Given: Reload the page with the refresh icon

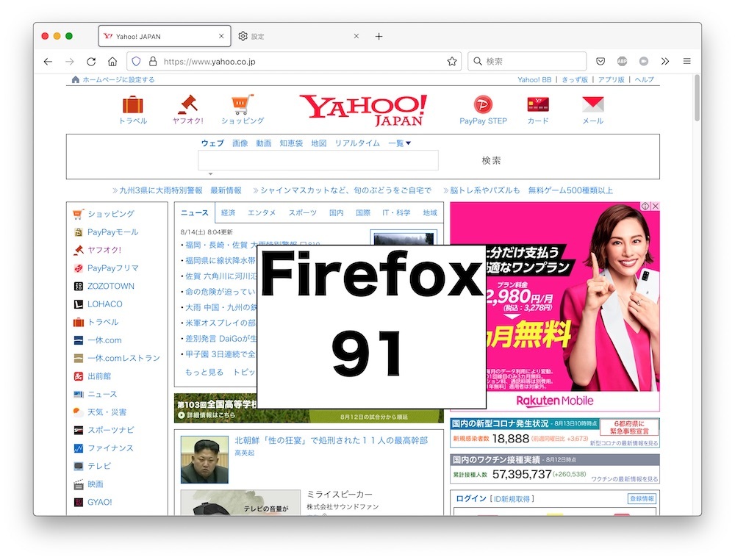Looking at the screenshot, I should pos(91,62).
